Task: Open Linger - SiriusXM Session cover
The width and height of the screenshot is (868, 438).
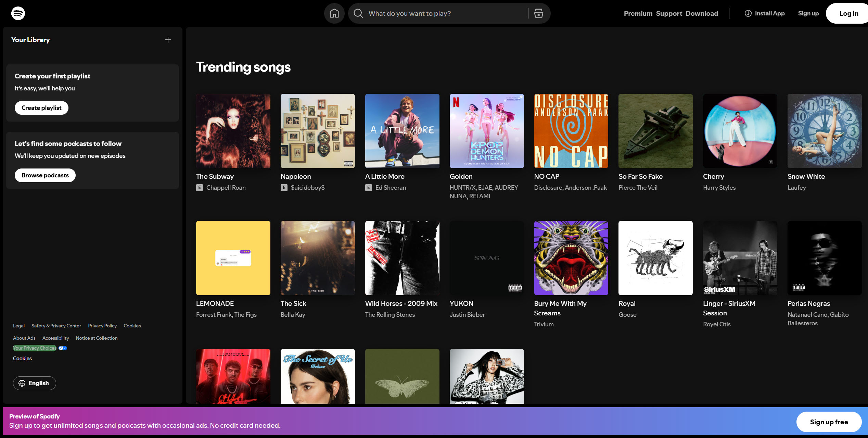Action: point(740,258)
